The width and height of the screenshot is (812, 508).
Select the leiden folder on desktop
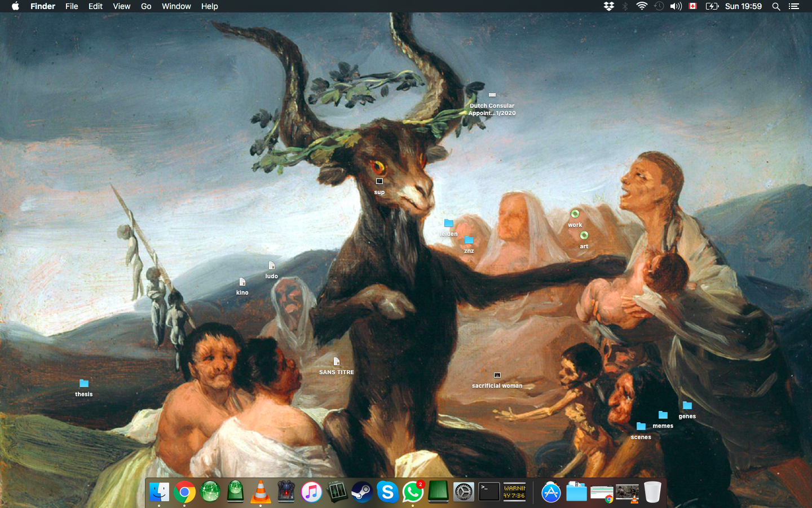pos(449,223)
